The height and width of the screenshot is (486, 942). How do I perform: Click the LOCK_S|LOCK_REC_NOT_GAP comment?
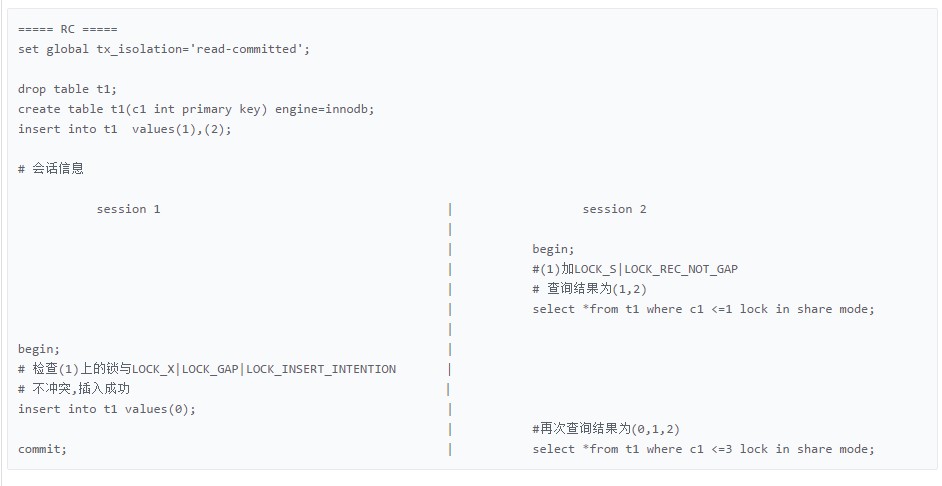[x=635, y=269]
